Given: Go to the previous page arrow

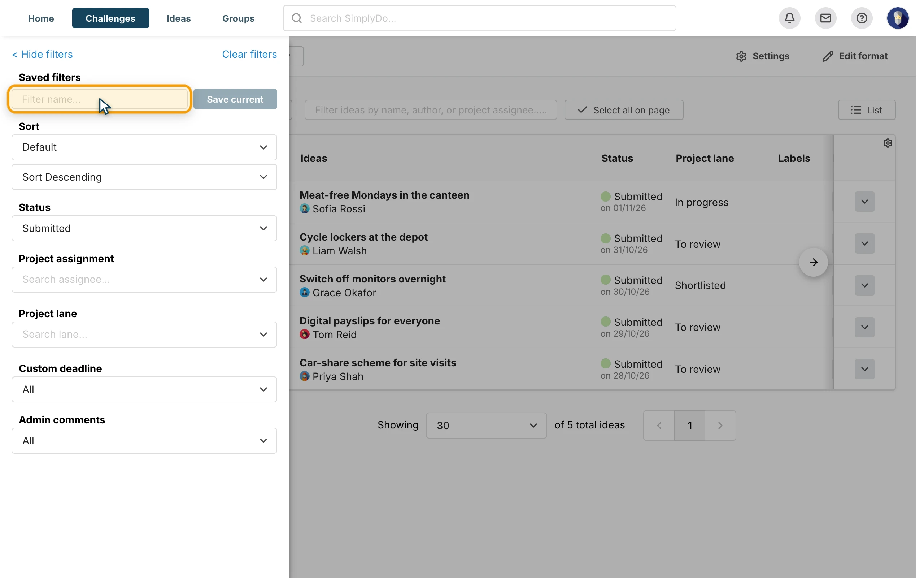Looking at the screenshot, I should tap(659, 426).
